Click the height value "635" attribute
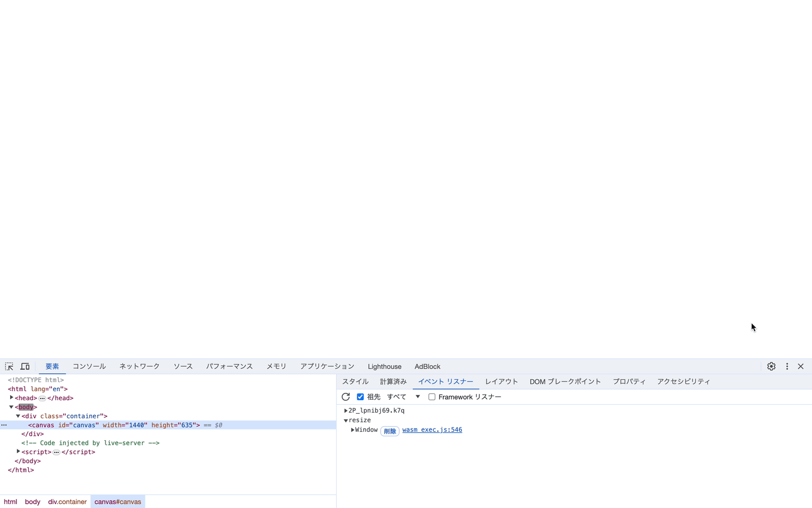The width and height of the screenshot is (812, 508). click(x=186, y=425)
